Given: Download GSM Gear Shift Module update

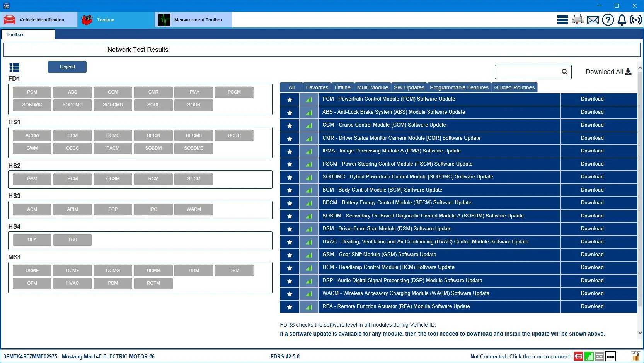Looking at the screenshot, I should (x=592, y=255).
